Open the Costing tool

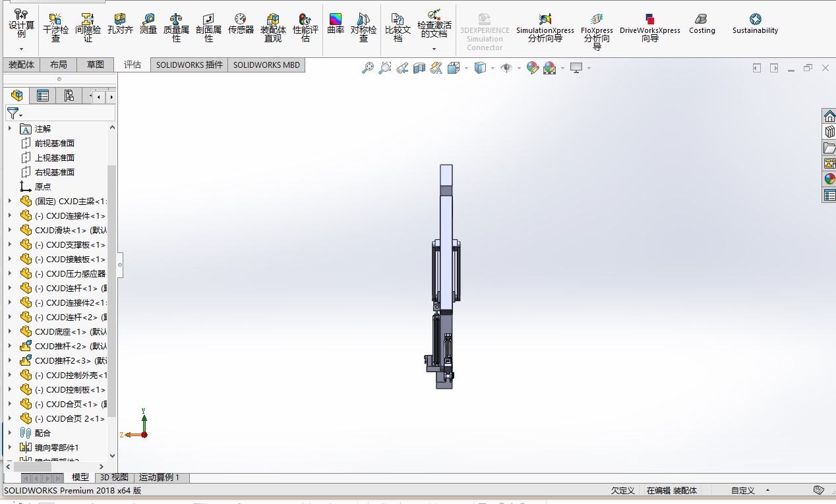click(x=702, y=24)
